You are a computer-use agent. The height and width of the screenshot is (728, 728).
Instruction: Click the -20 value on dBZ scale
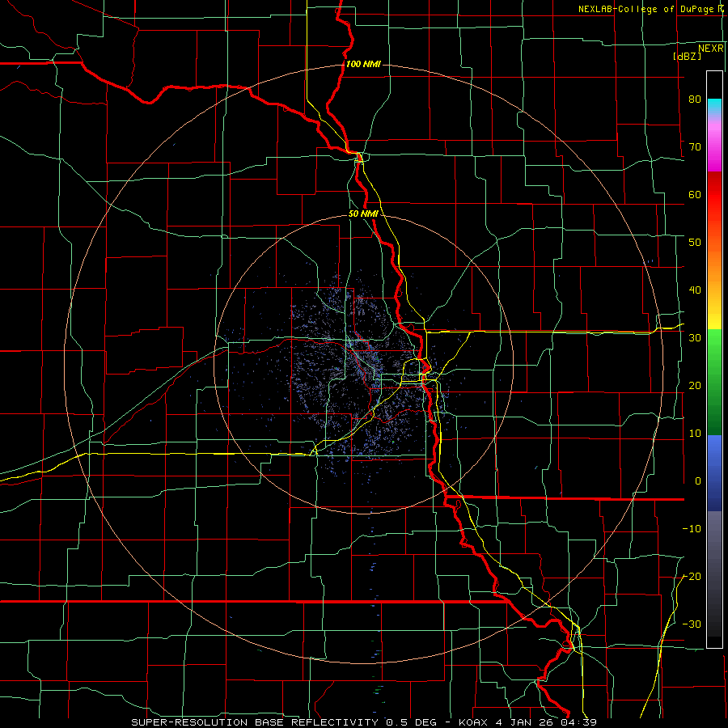point(692,577)
